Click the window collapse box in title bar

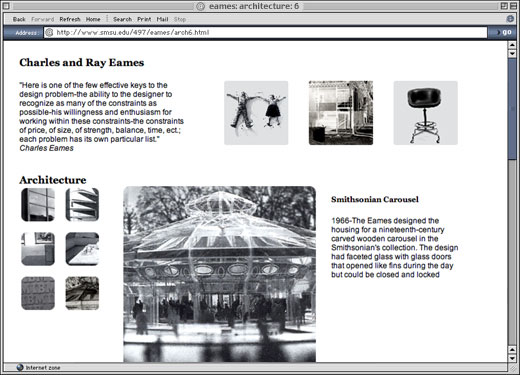pyautogui.click(x=513, y=6)
